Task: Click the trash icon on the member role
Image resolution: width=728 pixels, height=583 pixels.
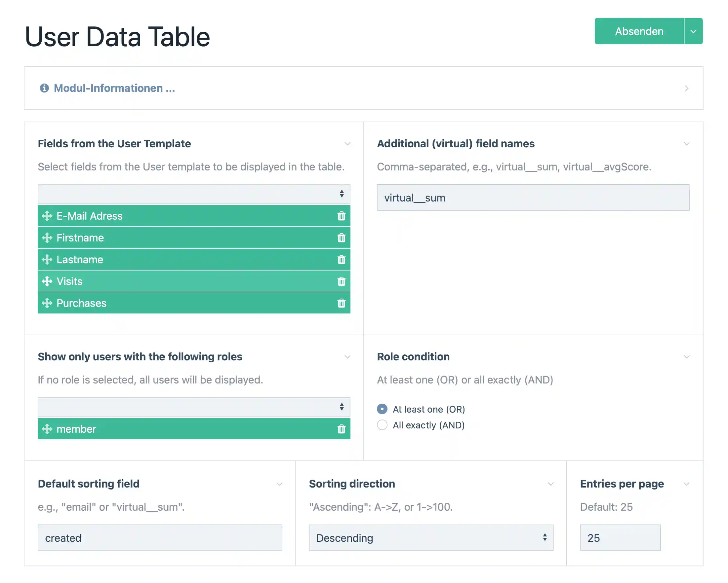Action: point(342,429)
